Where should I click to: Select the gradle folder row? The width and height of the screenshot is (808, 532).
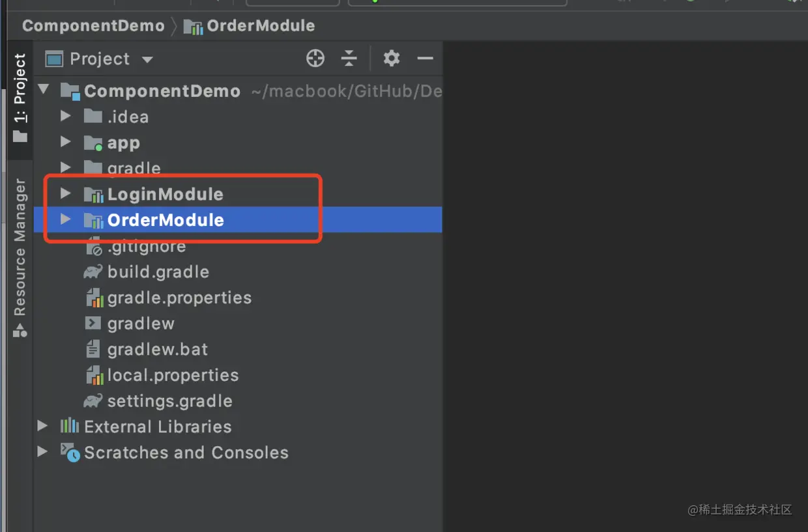pos(238,168)
